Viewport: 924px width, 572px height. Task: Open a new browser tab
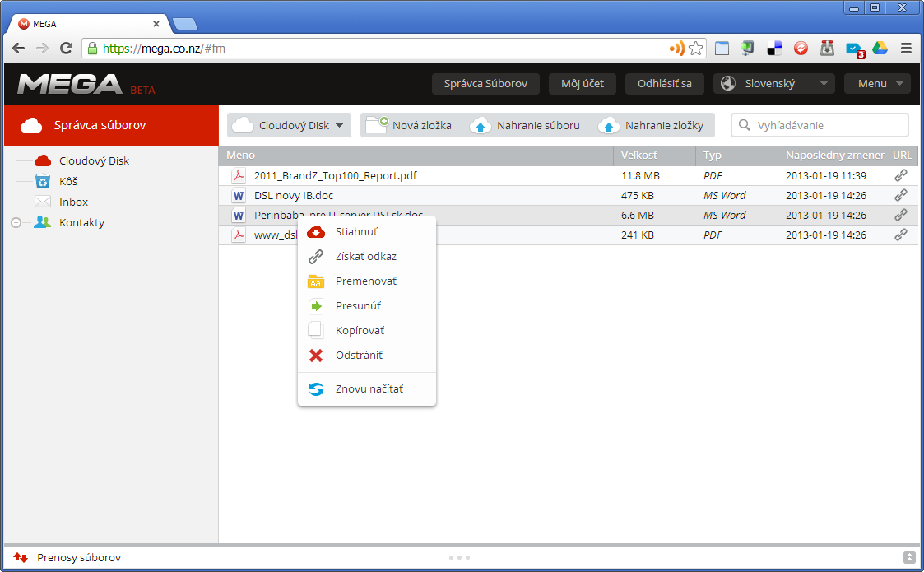(185, 24)
